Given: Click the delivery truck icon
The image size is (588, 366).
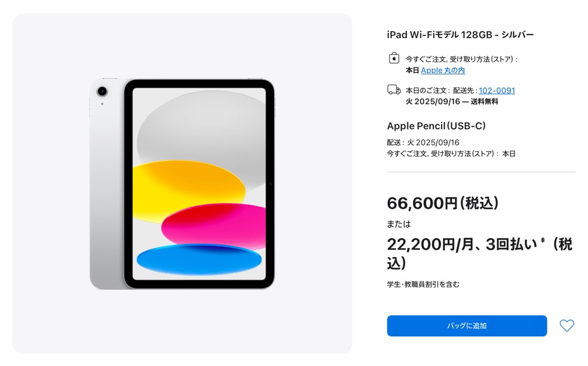Looking at the screenshot, I should coord(394,90).
